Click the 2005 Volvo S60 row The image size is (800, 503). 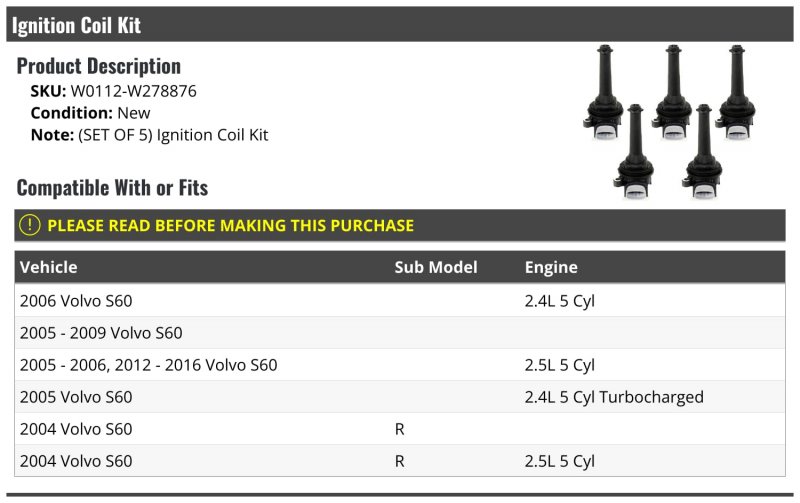pyautogui.click(x=400, y=397)
